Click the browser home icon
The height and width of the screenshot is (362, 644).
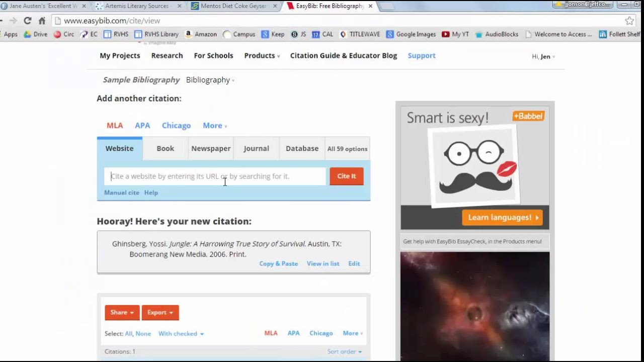coord(42,21)
